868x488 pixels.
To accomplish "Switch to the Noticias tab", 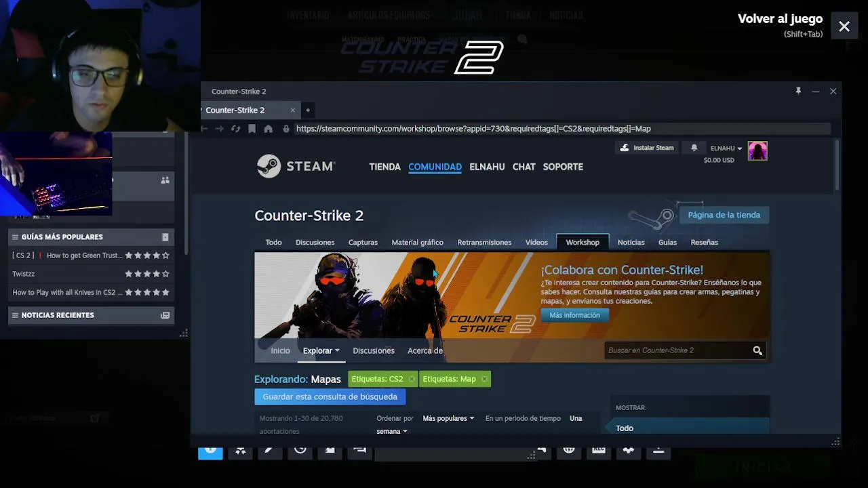I will coord(631,242).
